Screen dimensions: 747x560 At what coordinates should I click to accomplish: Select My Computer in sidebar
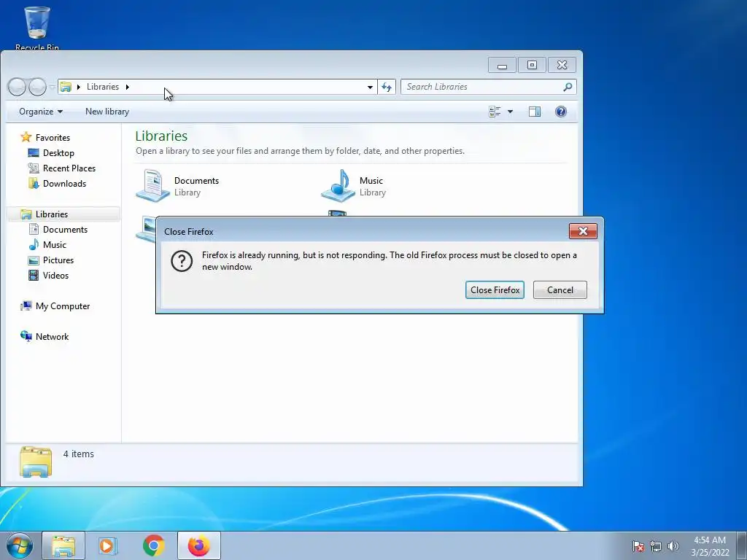[55, 306]
